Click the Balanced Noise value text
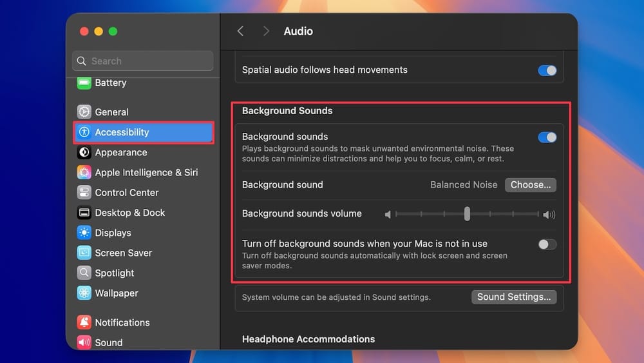644x363 pixels. (463, 185)
